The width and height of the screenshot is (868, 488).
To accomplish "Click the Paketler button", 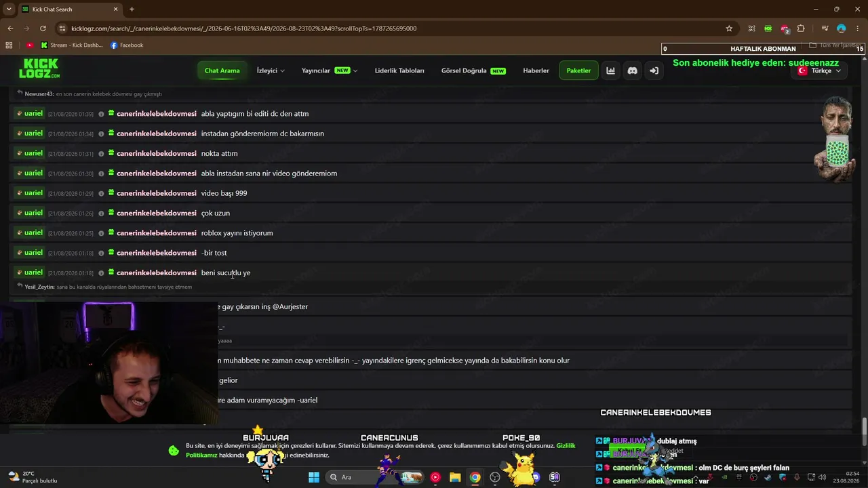I will 578,70.
